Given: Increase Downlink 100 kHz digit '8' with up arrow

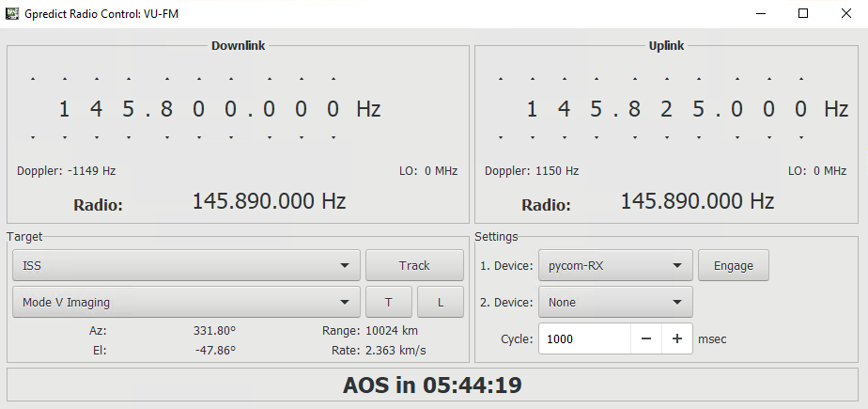Looking at the screenshot, I should pos(166,79).
